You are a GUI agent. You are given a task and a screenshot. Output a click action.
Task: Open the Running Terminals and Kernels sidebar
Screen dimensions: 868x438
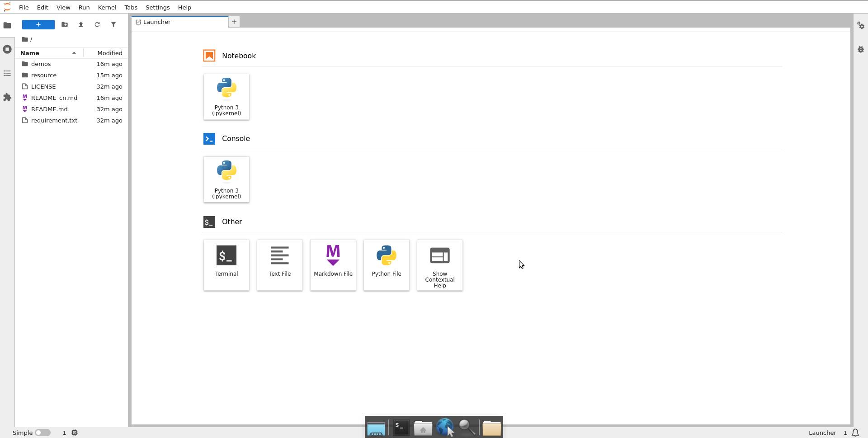coord(7,49)
